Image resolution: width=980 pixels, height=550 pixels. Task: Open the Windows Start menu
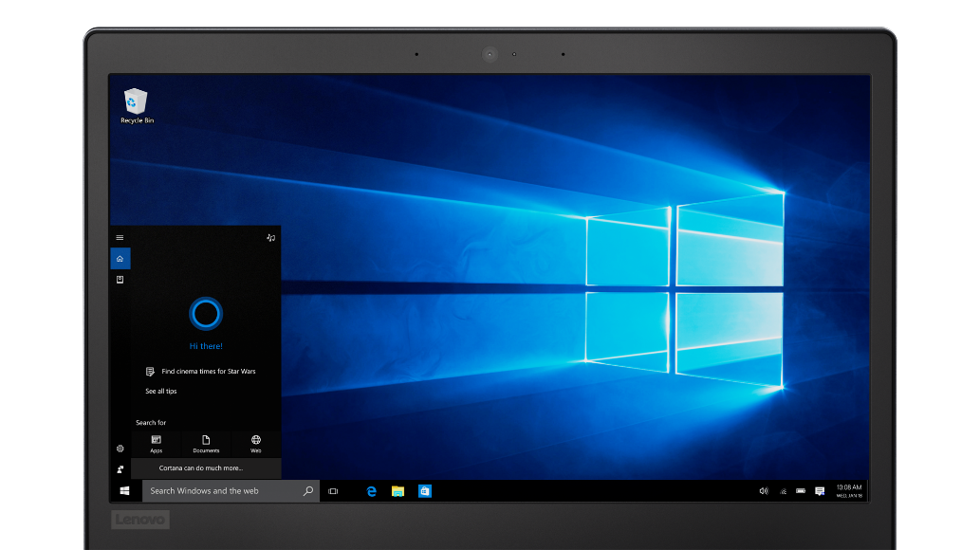pyautogui.click(x=124, y=491)
